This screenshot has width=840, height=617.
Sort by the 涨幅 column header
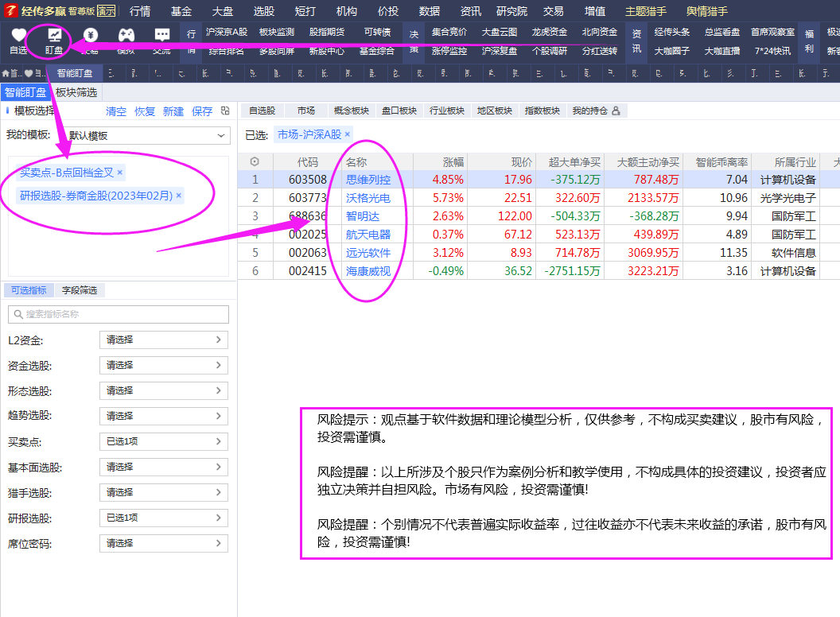click(x=453, y=162)
